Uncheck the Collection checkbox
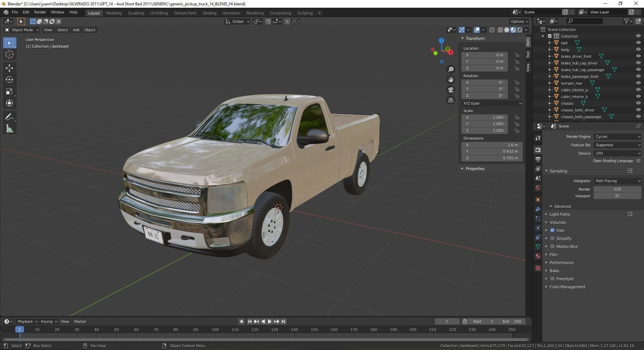Viewport: 644px width, 350px height. coord(550,36)
